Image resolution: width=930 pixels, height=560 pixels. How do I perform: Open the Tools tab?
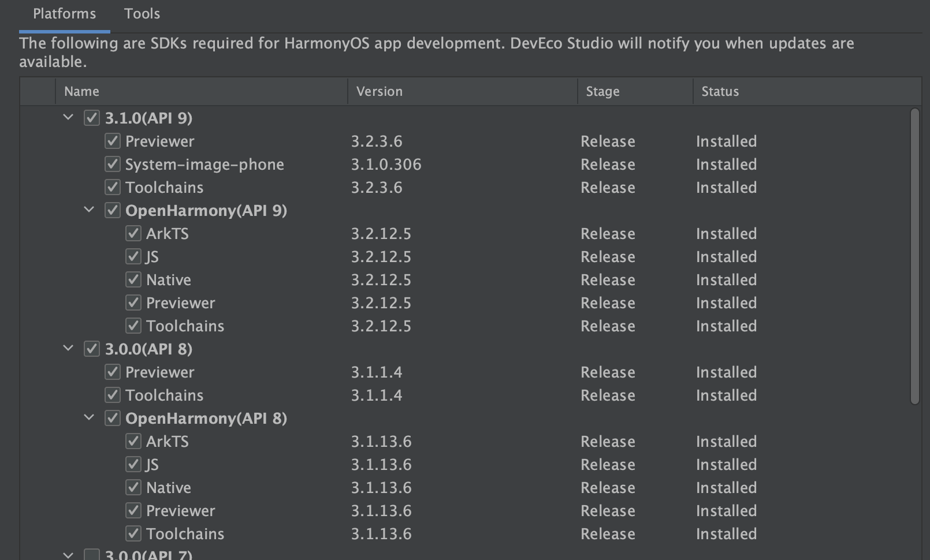pos(142,14)
